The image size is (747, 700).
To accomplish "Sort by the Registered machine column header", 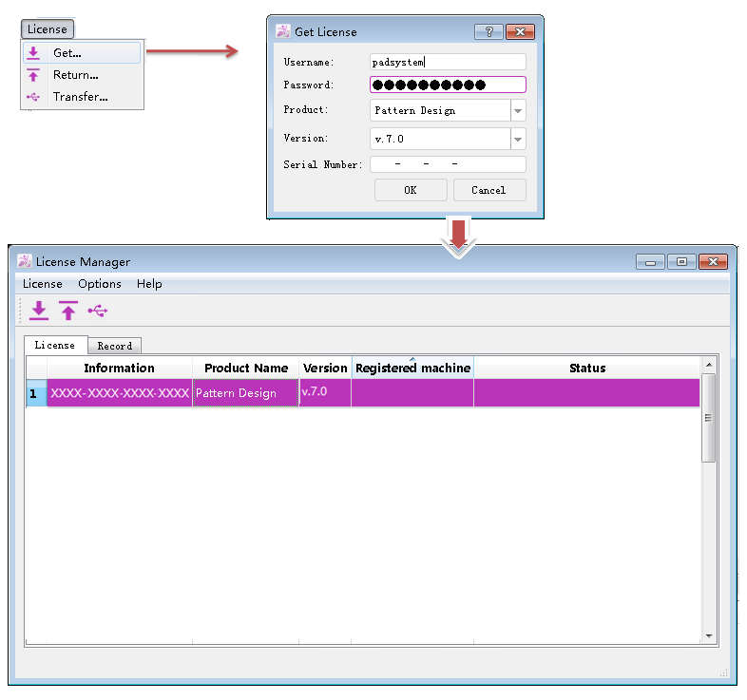I will point(412,369).
